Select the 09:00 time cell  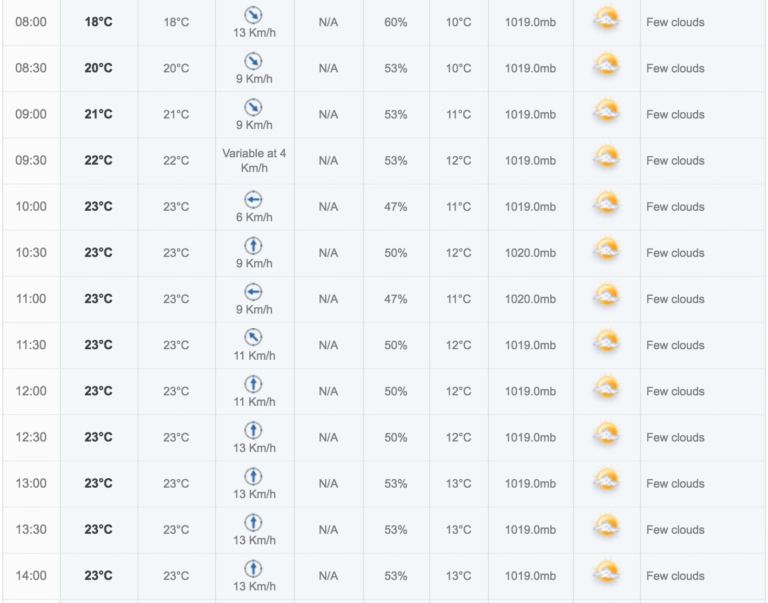point(31,114)
